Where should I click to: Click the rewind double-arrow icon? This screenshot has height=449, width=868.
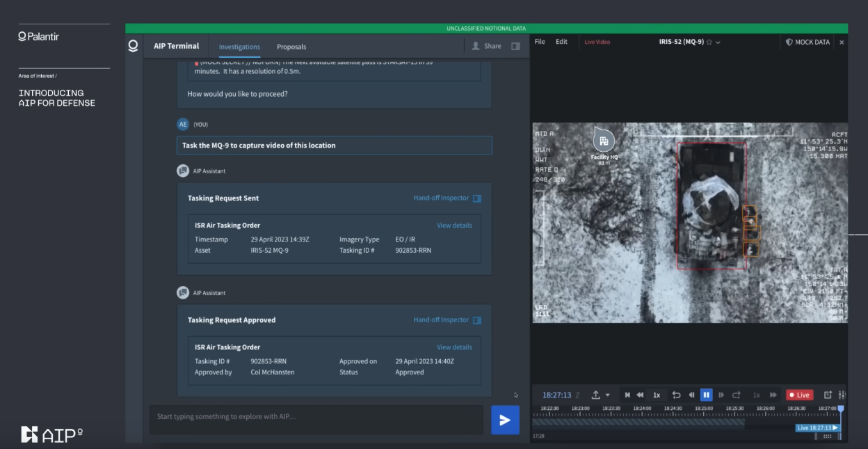[640, 395]
